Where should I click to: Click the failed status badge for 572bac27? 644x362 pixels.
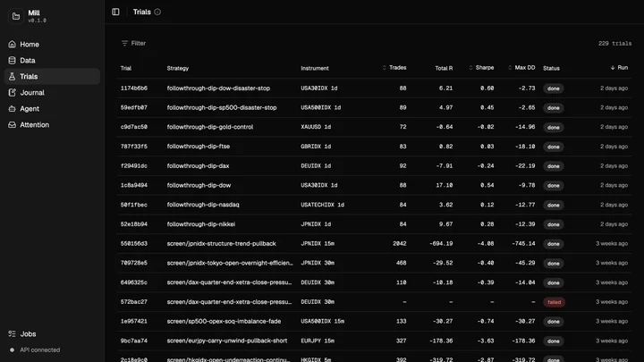(554, 302)
